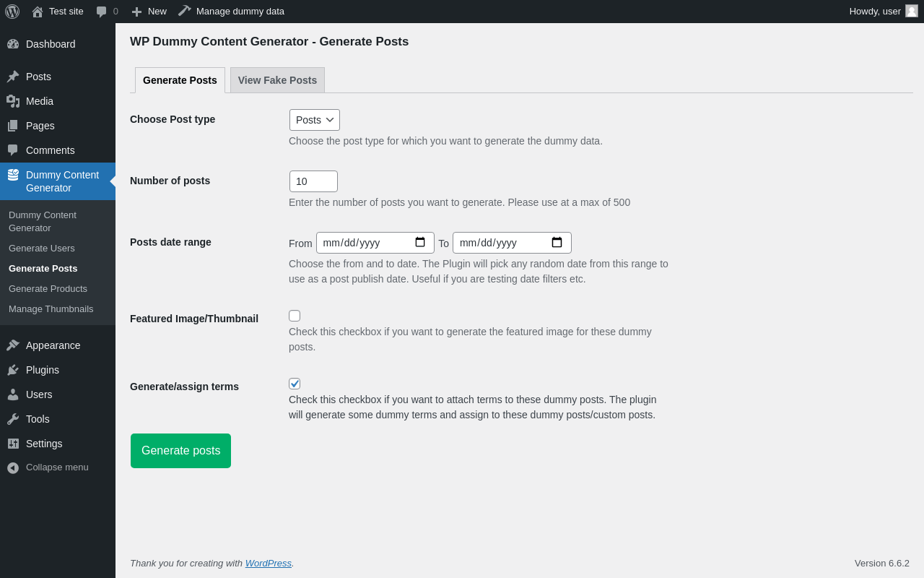This screenshot has width=924, height=578.
Task: Uncheck the Generate/assign terms checkbox
Action: [x=295, y=384]
